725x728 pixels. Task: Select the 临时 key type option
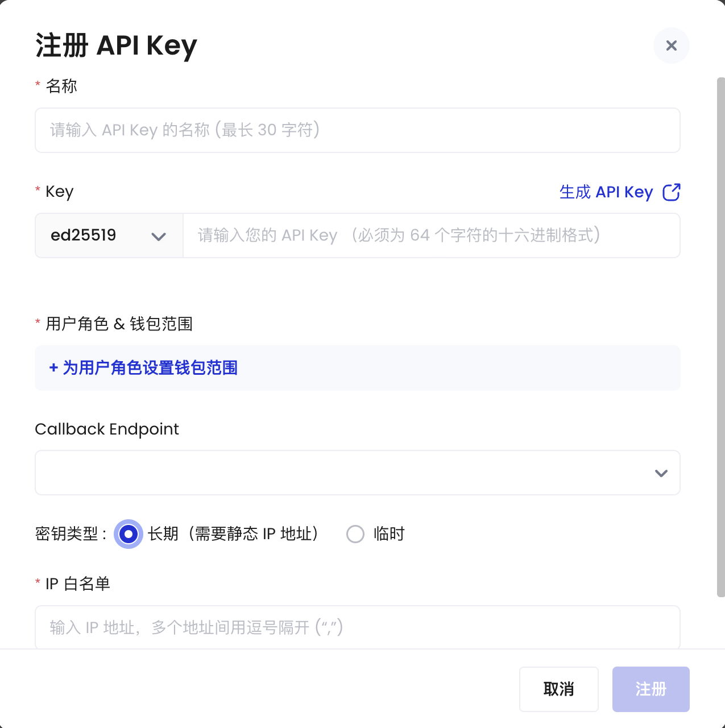pos(355,534)
